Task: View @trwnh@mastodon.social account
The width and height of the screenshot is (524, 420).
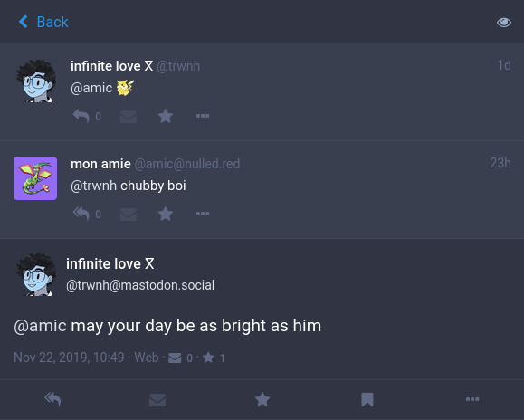Action: tap(140, 285)
